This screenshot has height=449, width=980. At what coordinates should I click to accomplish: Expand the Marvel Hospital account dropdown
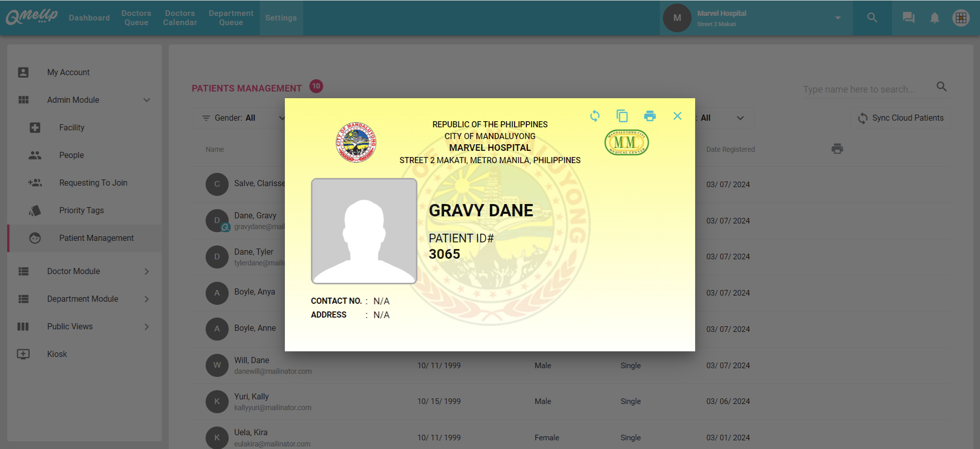[837, 18]
